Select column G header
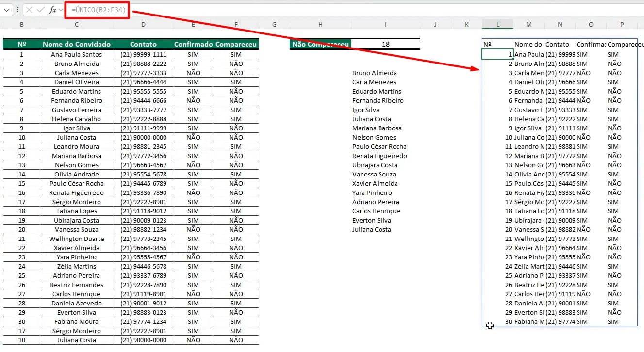The height and width of the screenshot is (352, 644). point(274,24)
